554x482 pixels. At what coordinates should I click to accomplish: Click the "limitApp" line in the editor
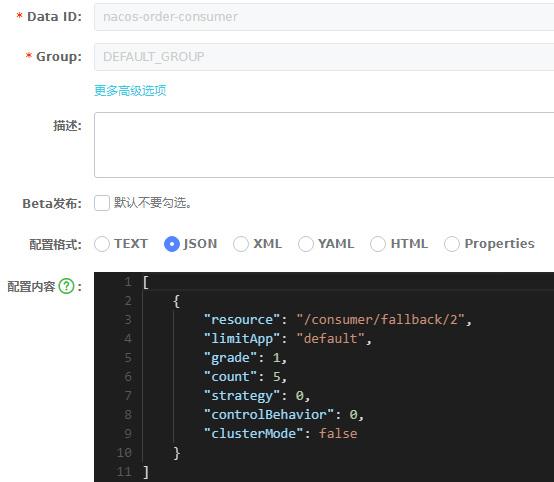[x=288, y=339]
